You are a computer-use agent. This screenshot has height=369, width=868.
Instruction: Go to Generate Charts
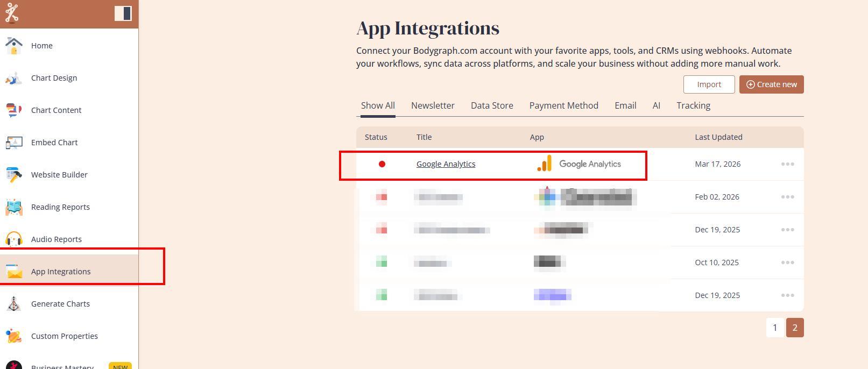click(x=60, y=304)
